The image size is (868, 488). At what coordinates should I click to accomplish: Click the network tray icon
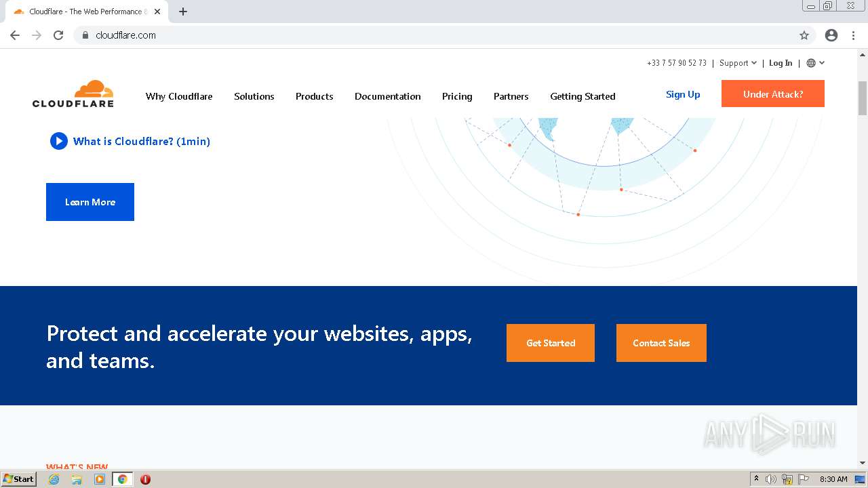click(787, 479)
